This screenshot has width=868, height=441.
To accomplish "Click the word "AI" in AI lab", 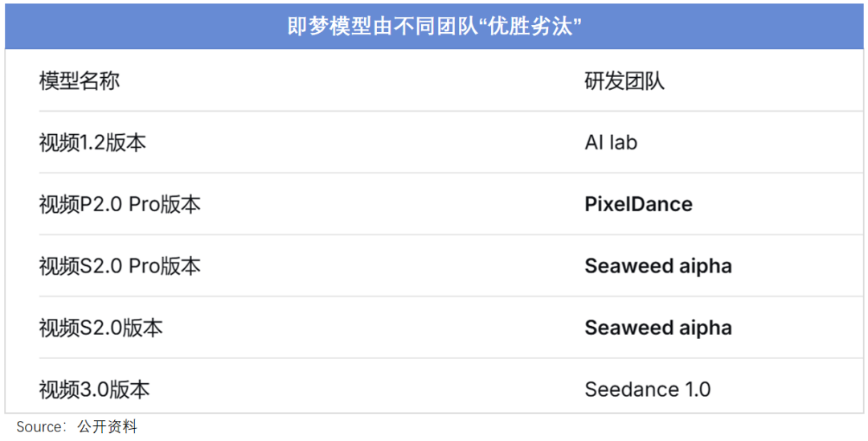I will [594, 143].
